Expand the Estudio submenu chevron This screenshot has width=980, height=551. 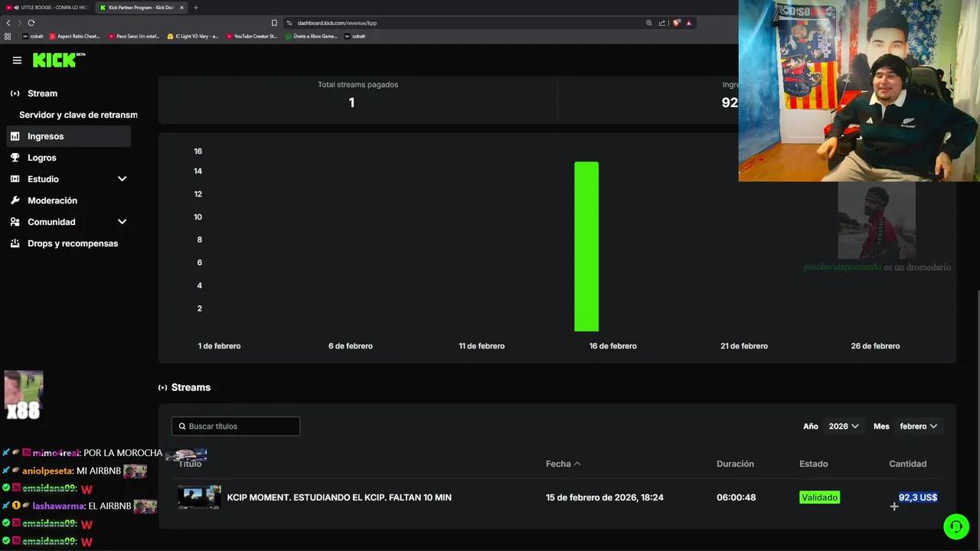coord(122,179)
